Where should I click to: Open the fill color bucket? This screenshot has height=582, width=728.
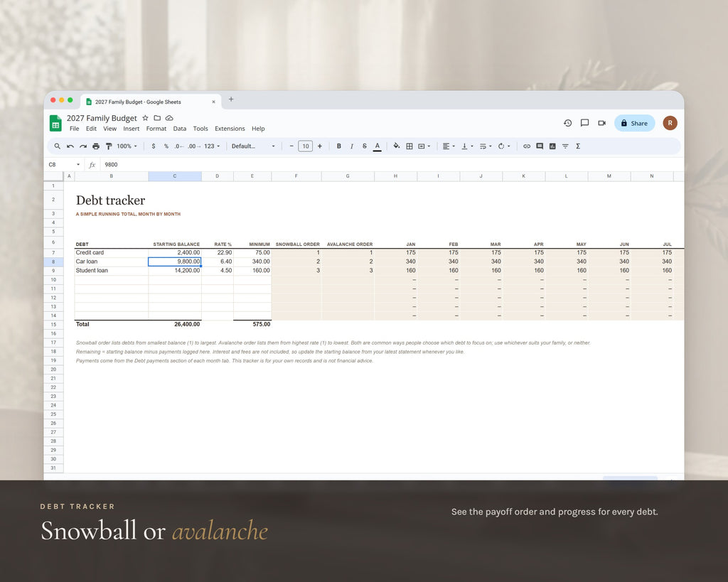pyautogui.click(x=397, y=146)
